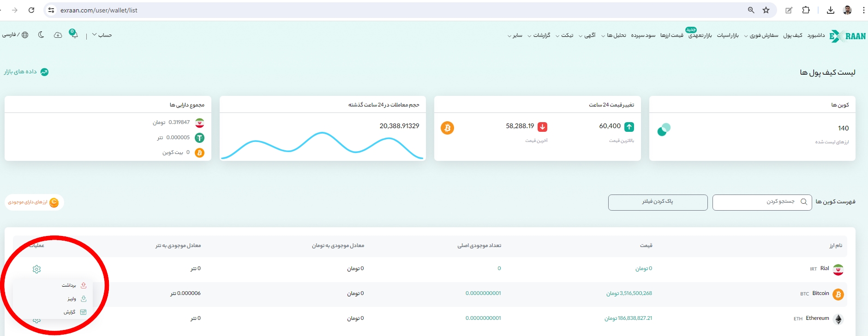Click پاک کردن فیلتر clear filter button
Image resolution: width=868 pixels, height=336 pixels.
pyautogui.click(x=658, y=202)
